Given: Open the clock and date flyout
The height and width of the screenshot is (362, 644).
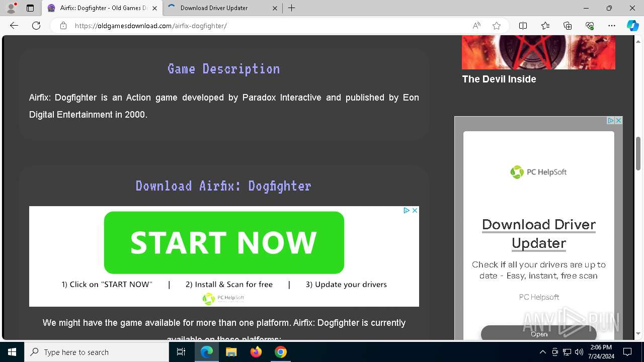Looking at the screenshot, I should click(x=601, y=352).
